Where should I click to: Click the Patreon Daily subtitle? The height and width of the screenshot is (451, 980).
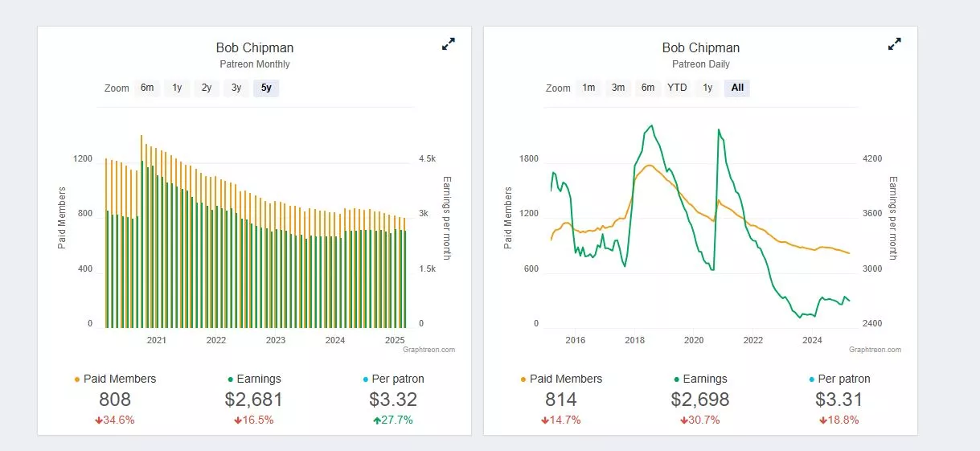point(701,64)
